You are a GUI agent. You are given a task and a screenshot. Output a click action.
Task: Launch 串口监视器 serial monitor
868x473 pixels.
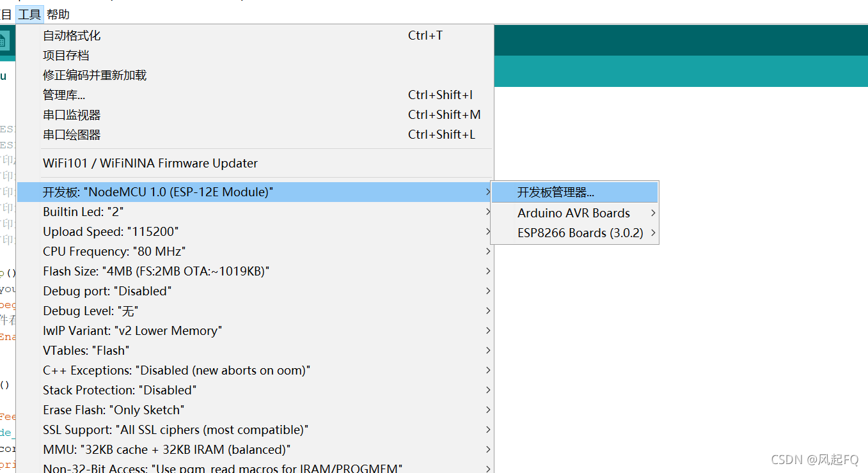pyautogui.click(x=72, y=115)
